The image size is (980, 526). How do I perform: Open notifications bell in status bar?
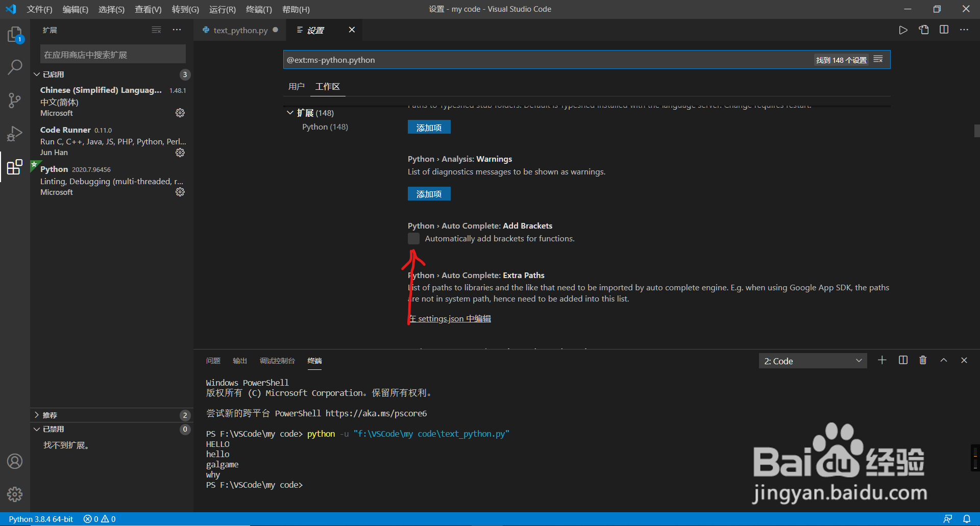967,519
